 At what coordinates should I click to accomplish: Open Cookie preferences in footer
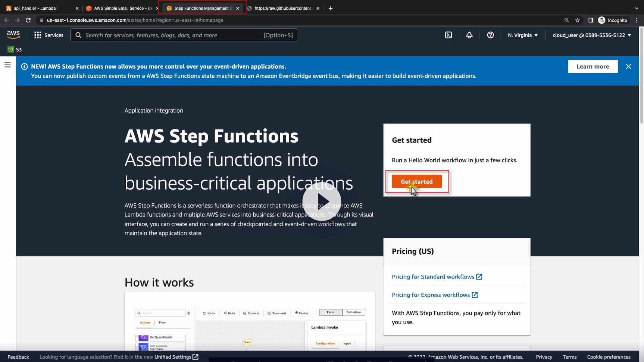[x=609, y=357]
